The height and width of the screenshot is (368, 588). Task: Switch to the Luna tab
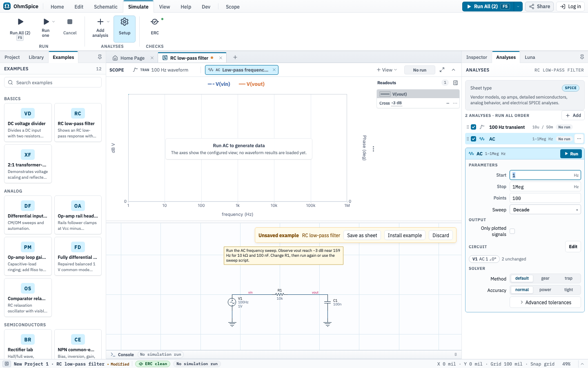(x=530, y=57)
